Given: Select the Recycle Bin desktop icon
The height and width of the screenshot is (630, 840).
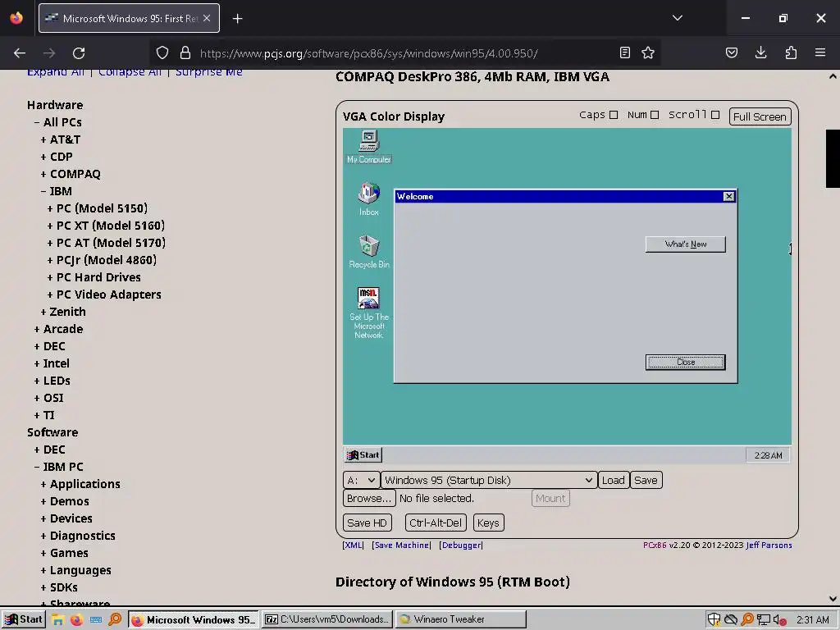Looking at the screenshot, I should click(x=368, y=252).
